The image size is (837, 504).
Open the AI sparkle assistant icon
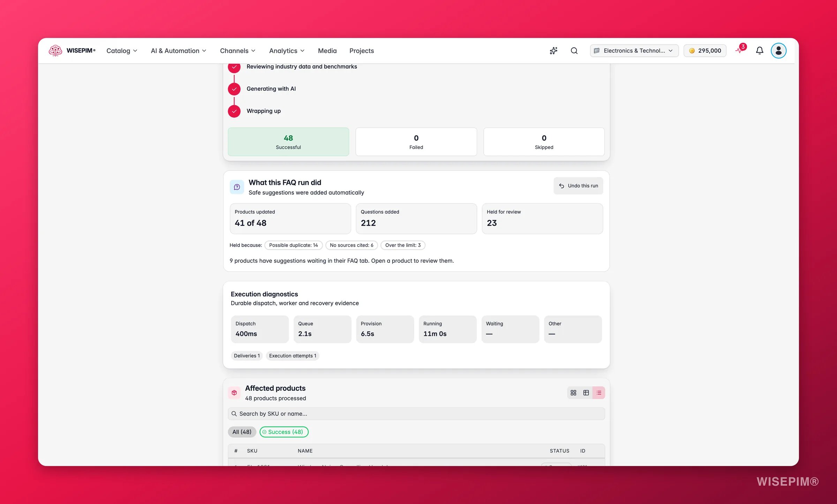pyautogui.click(x=553, y=51)
